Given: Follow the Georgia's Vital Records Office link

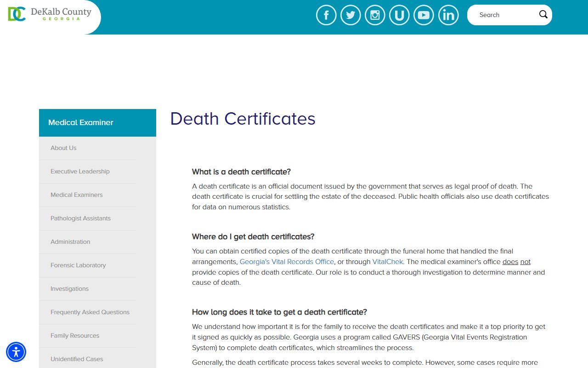Looking at the screenshot, I should point(287,262).
